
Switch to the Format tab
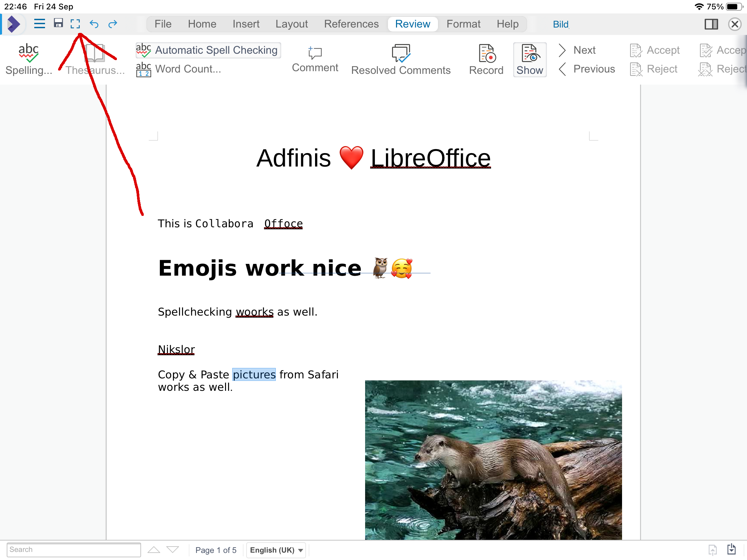coord(463,24)
